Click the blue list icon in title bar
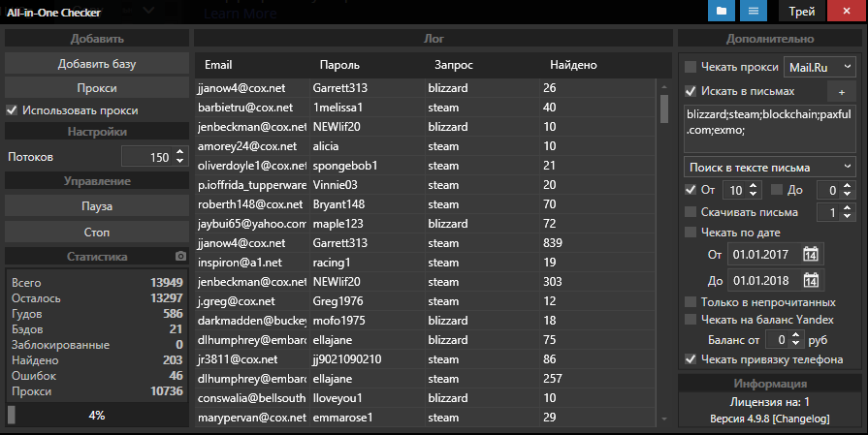This screenshot has width=868, height=435. [751, 11]
